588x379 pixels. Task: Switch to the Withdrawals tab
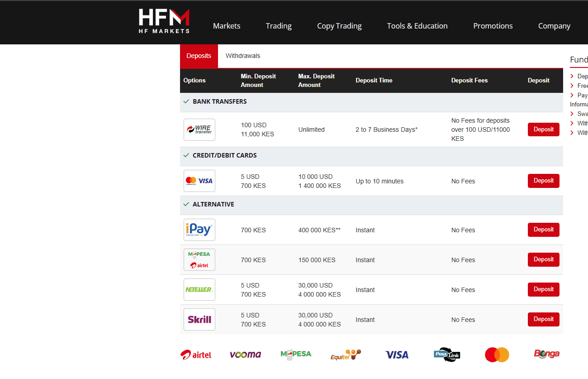pyautogui.click(x=243, y=56)
